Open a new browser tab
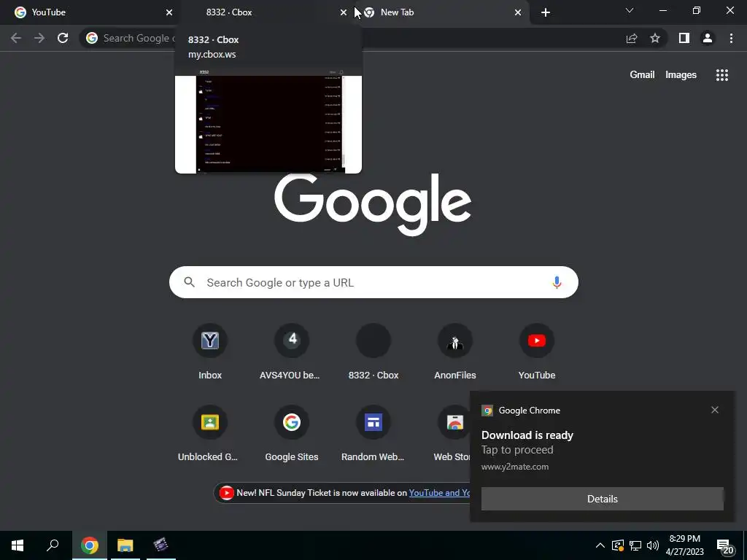Image resolution: width=747 pixels, height=560 pixels. [x=546, y=12]
